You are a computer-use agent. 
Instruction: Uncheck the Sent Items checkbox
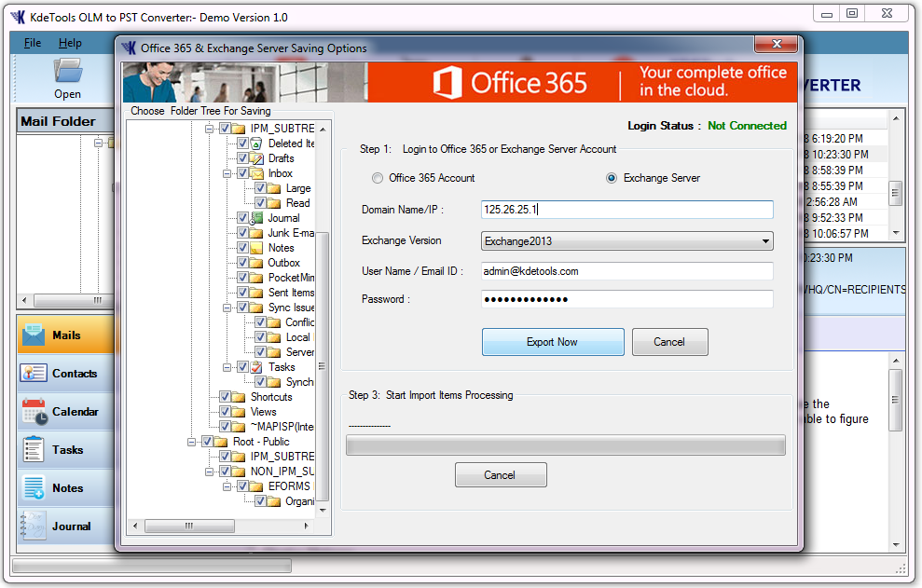pyautogui.click(x=242, y=293)
